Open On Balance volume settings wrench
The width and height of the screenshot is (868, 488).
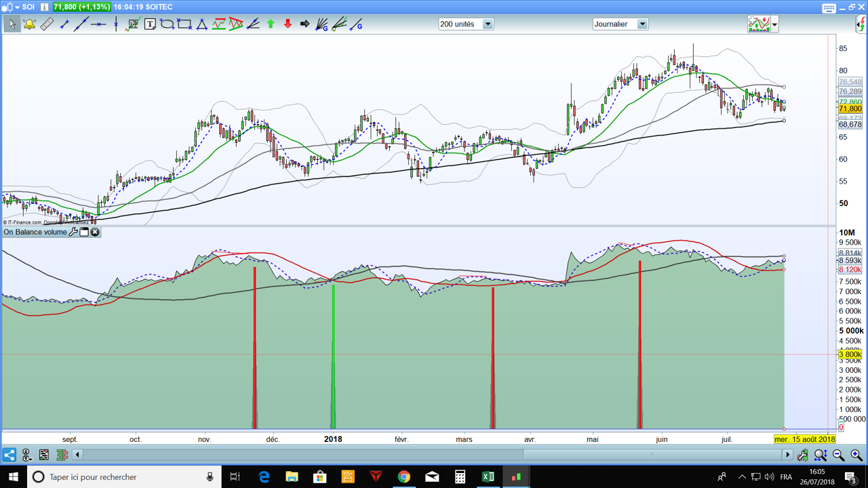[73, 232]
